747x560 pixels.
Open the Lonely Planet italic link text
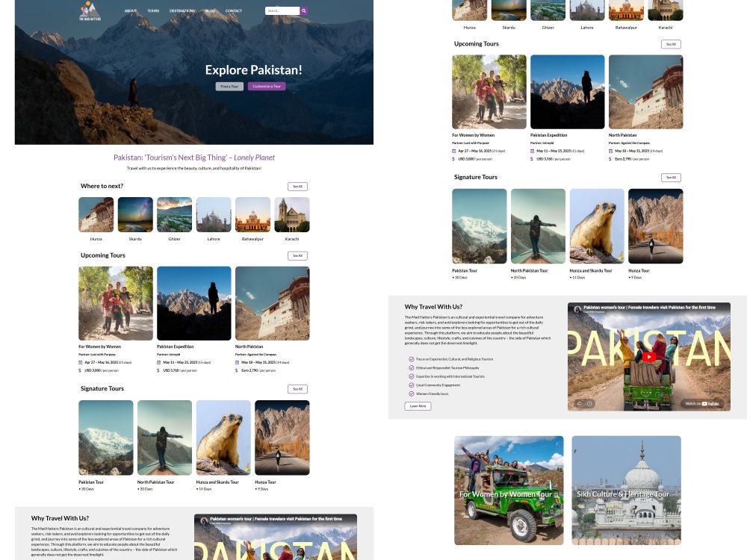pos(255,158)
